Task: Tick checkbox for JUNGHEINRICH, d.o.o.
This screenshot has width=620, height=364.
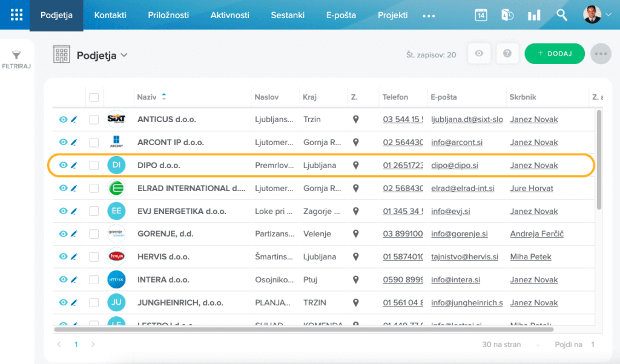Action: pyautogui.click(x=94, y=303)
